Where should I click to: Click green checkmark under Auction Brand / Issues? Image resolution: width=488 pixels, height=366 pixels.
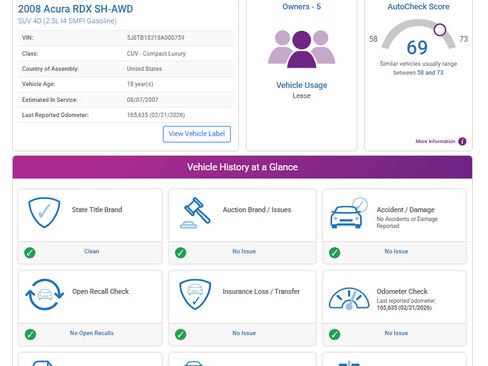click(181, 252)
